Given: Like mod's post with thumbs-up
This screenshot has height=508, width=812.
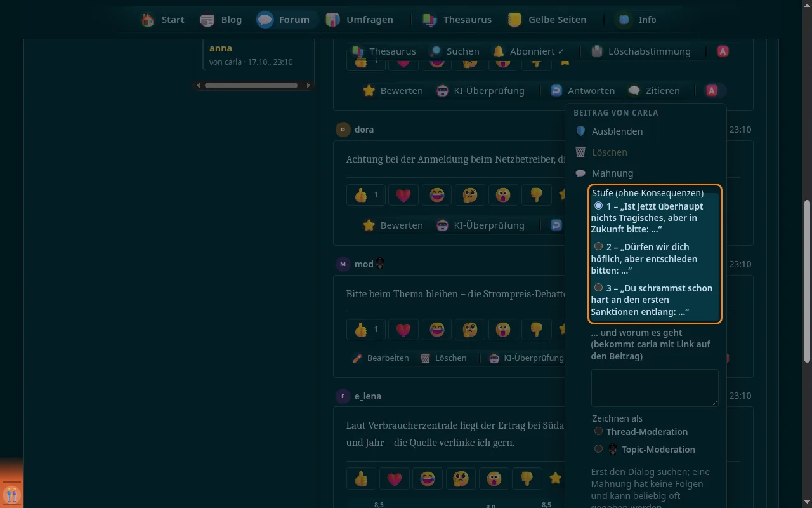Looking at the screenshot, I should click(366, 330).
